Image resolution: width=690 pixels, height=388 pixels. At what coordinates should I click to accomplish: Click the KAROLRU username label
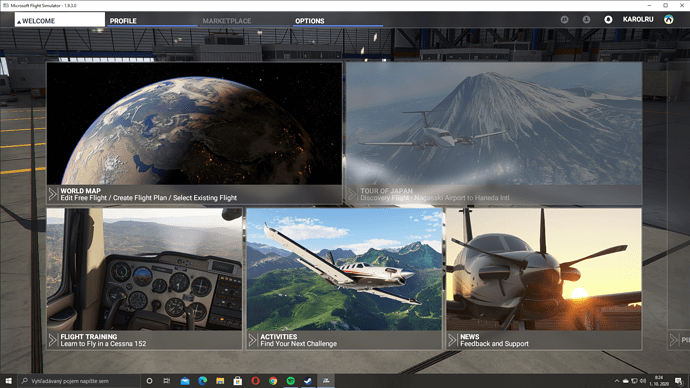(638, 19)
